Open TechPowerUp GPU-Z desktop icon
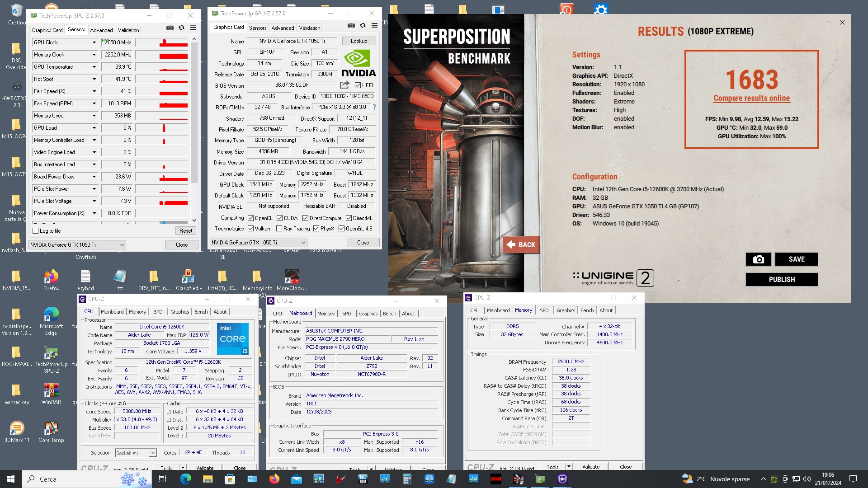868x488 pixels. [x=51, y=360]
